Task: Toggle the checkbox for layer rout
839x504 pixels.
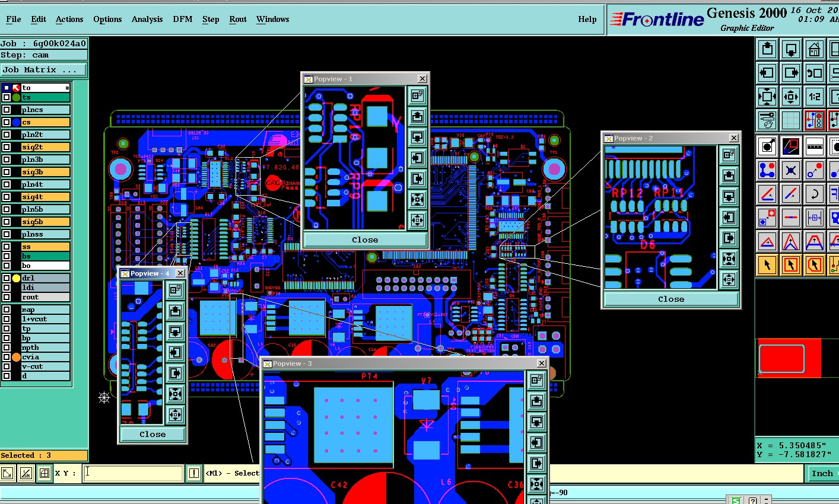Action: tap(7, 297)
